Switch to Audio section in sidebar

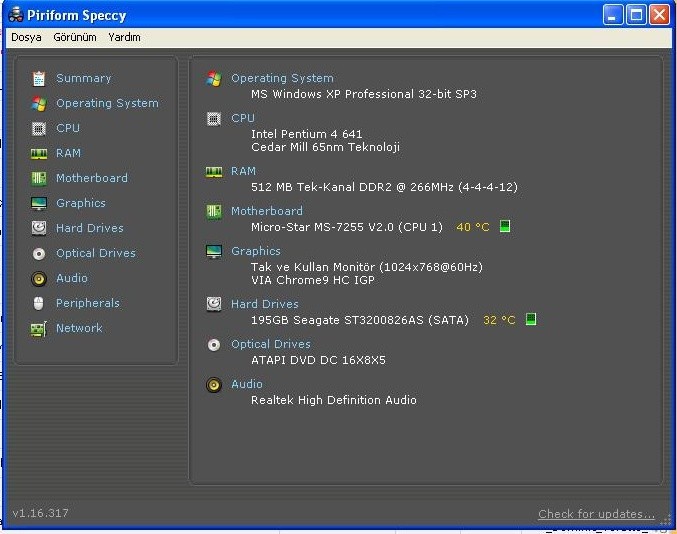pyautogui.click(x=72, y=278)
